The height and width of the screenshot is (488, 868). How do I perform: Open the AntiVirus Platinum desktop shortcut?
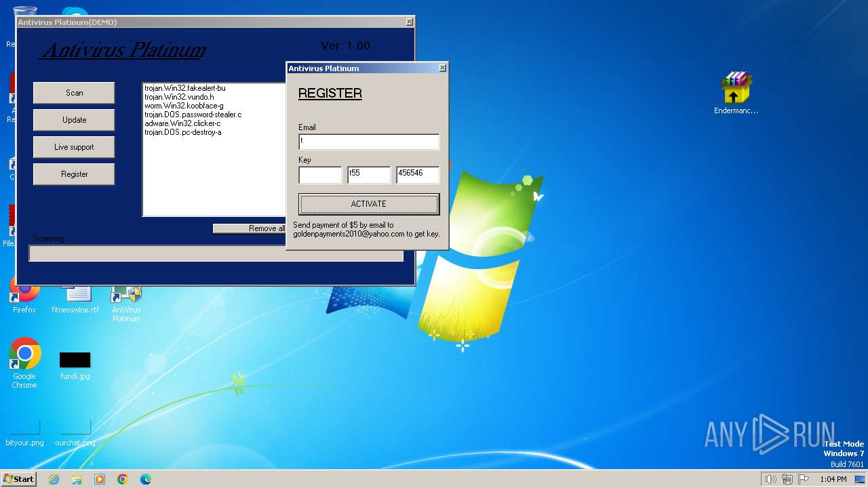point(126,303)
